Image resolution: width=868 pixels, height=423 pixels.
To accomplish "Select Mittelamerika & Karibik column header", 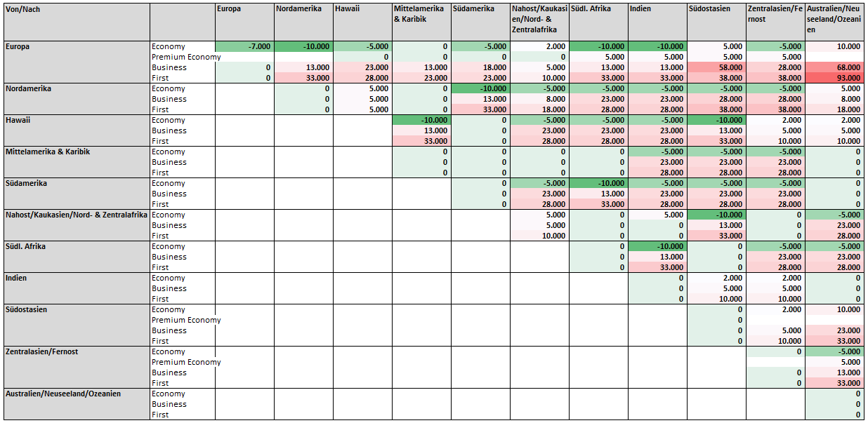I will 421,22.
